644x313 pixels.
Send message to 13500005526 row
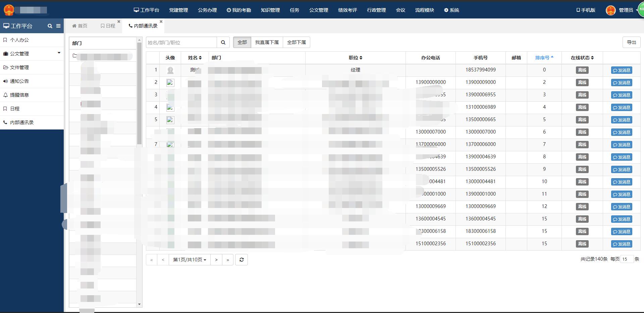tap(622, 169)
